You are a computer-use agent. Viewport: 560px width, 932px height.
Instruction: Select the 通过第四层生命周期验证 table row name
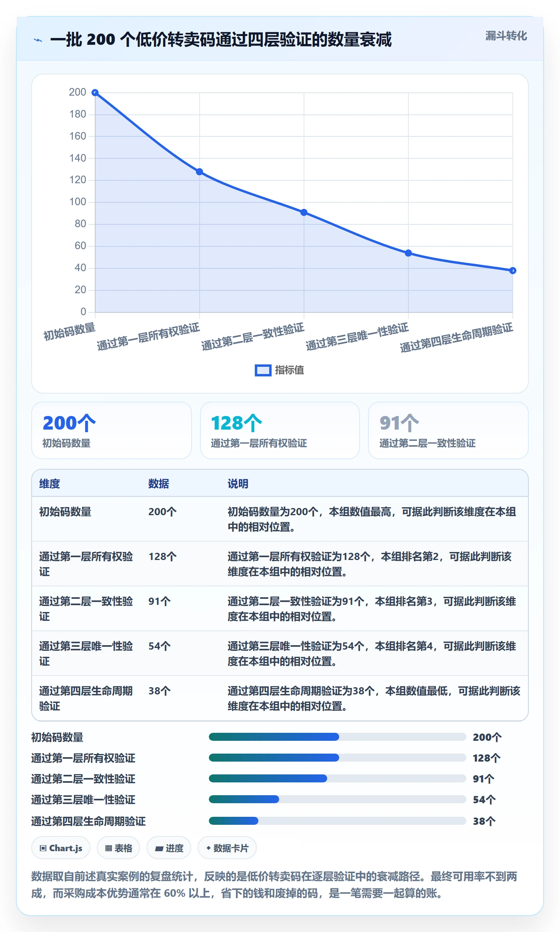point(86,698)
